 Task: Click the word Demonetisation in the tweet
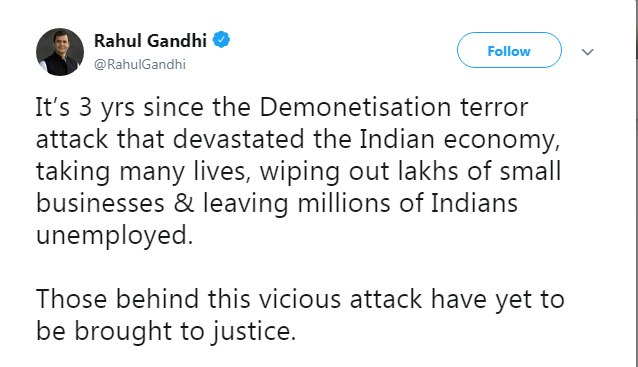[355, 107]
